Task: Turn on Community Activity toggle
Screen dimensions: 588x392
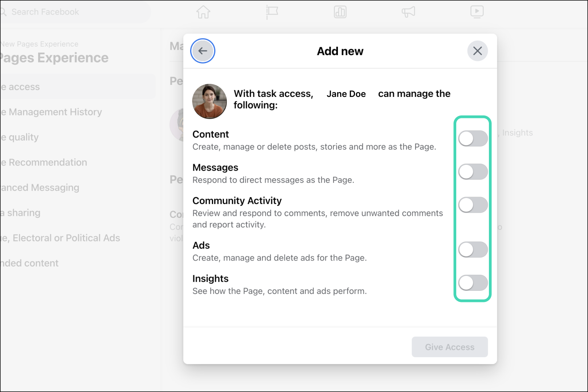Action: [473, 205]
